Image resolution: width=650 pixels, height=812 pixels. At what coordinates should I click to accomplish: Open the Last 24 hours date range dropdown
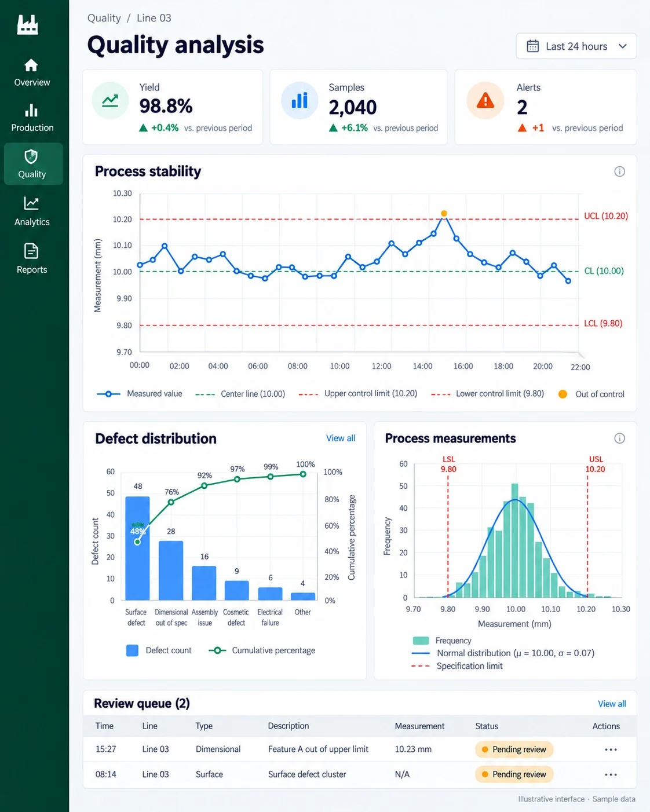pos(576,46)
